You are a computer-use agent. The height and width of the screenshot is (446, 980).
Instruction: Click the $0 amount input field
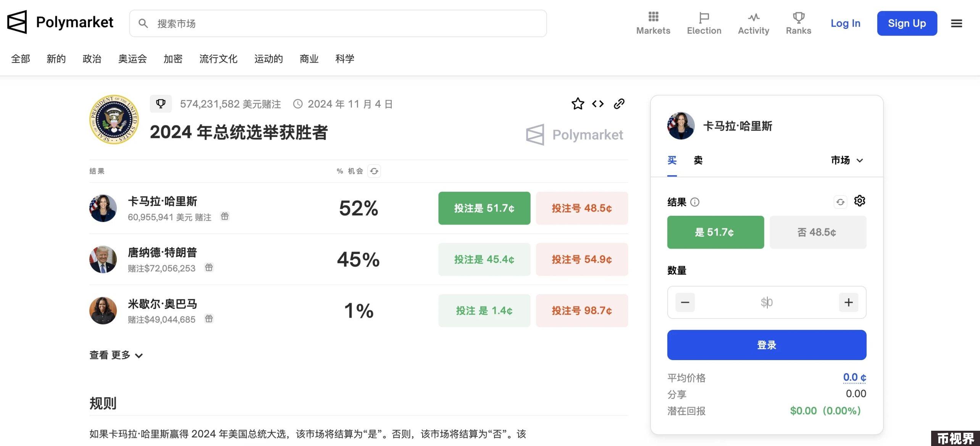(767, 302)
